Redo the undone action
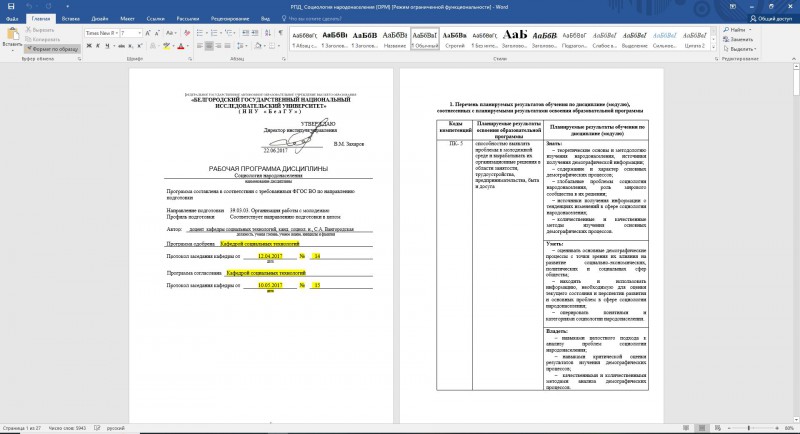Screen dimensions: 800x434 [48, 7]
